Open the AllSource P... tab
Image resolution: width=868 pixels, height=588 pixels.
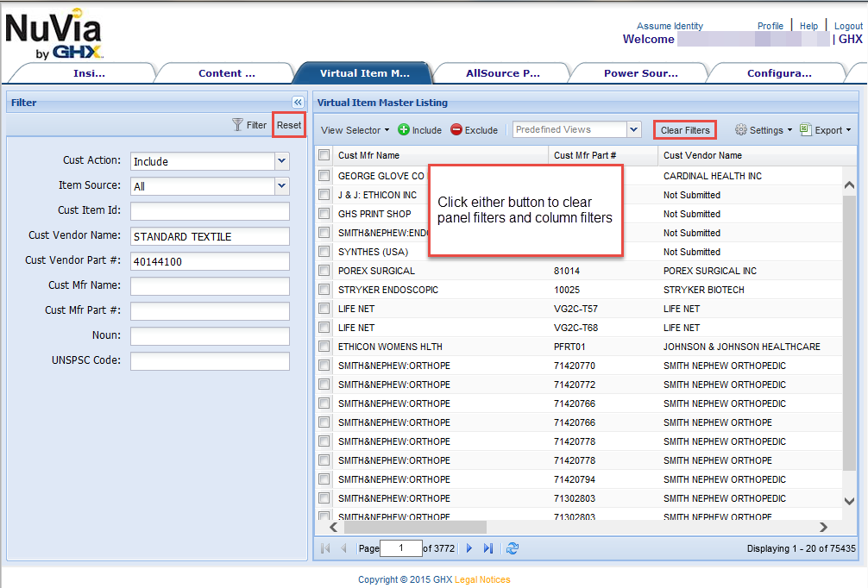pos(503,73)
